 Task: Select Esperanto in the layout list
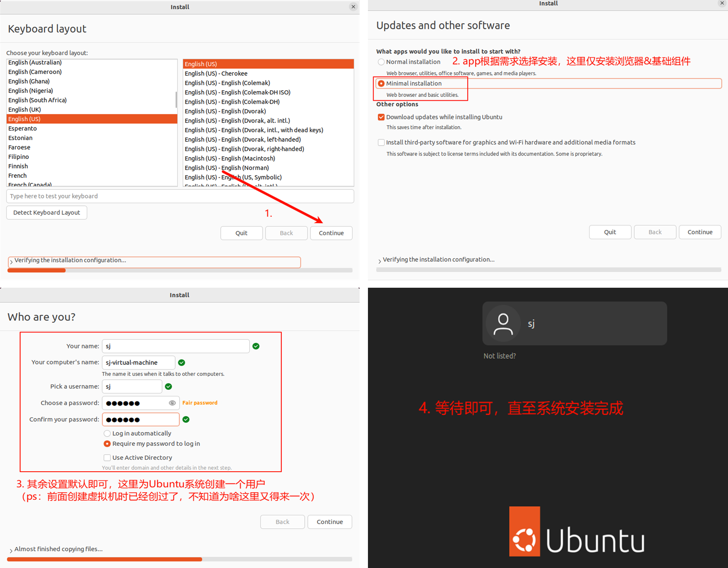[92, 128]
